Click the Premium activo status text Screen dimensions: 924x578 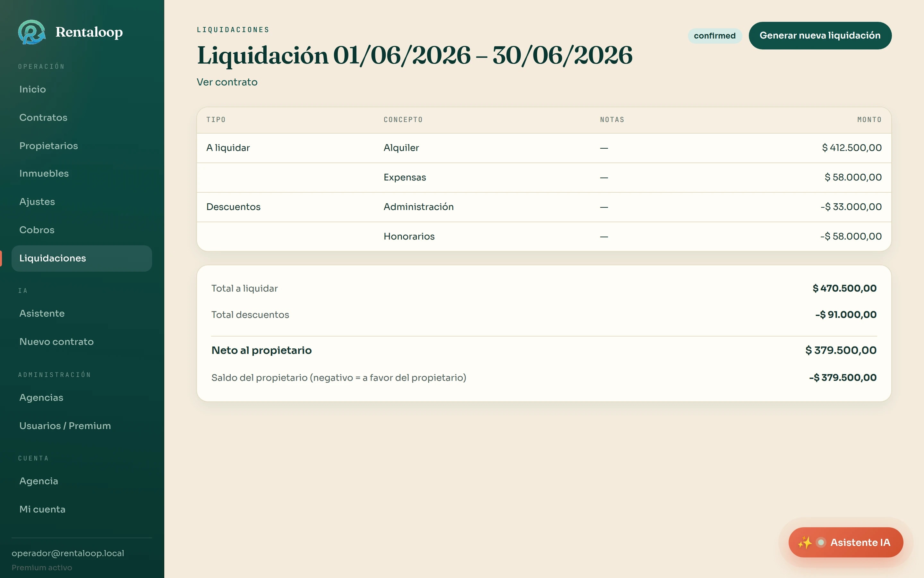pos(42,568)
